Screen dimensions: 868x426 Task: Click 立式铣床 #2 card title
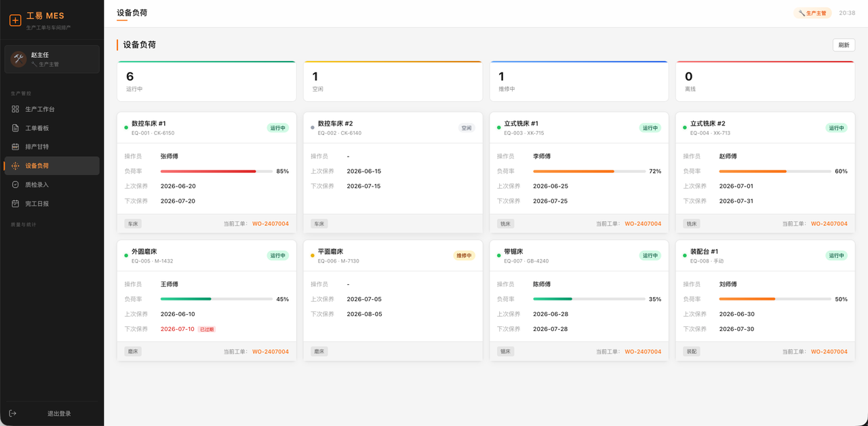(x=707, y=123)
